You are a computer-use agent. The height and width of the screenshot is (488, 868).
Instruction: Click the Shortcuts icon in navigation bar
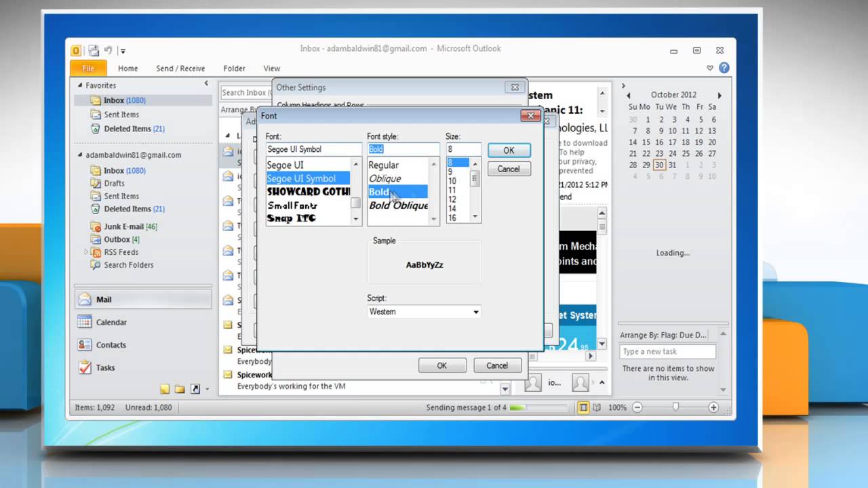pos(195,389)
